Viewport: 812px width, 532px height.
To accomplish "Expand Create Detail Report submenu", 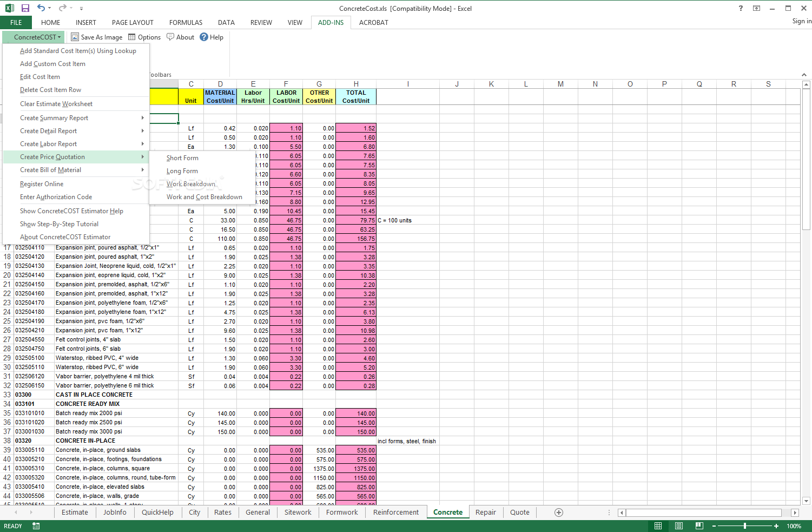I will pos(76,131).
